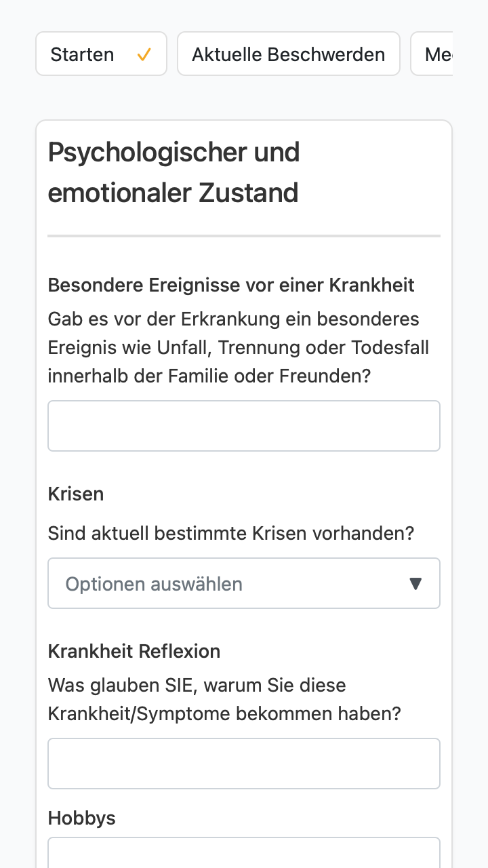Click the divider line under the heading
The width and height of the screenshot is (488, 868).
point(244,236)
